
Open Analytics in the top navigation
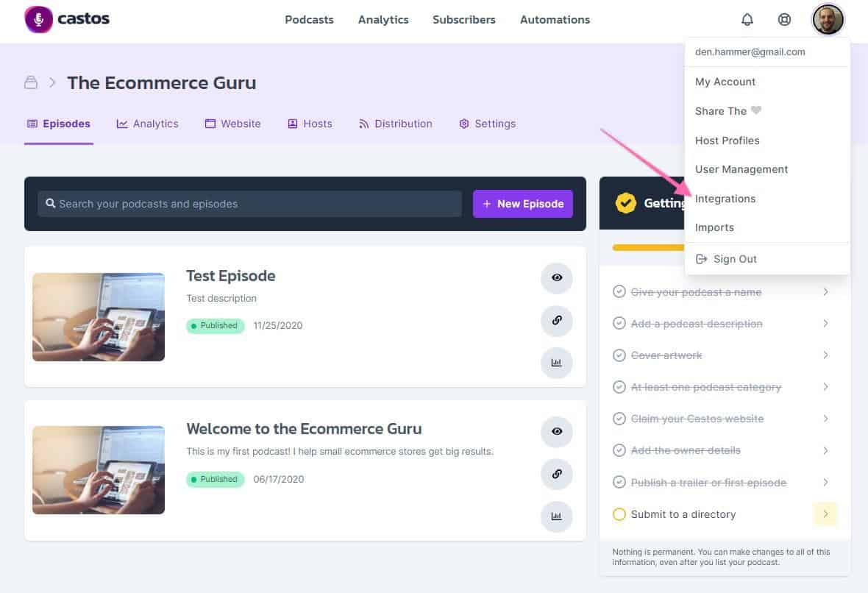coord(383,19)
